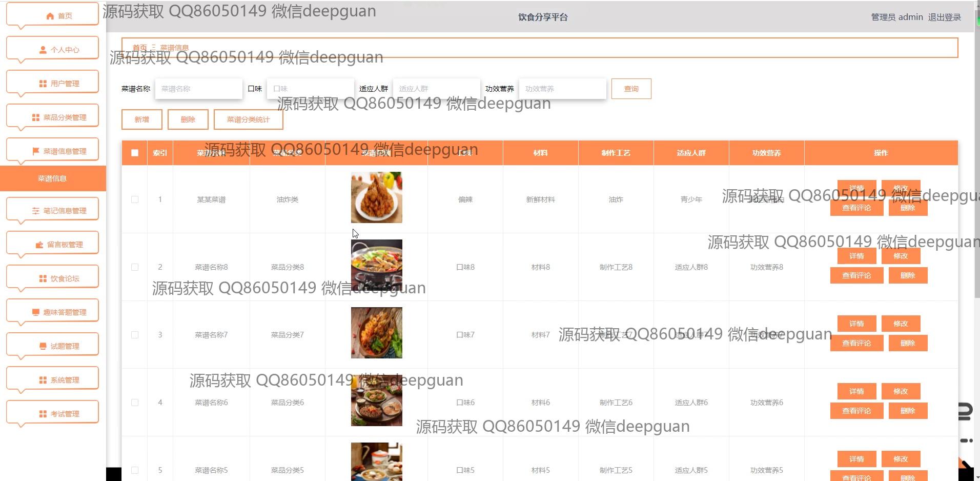Click into the 适应人群 search input field
The image size is (980, 481).
[x=437, y=89]
